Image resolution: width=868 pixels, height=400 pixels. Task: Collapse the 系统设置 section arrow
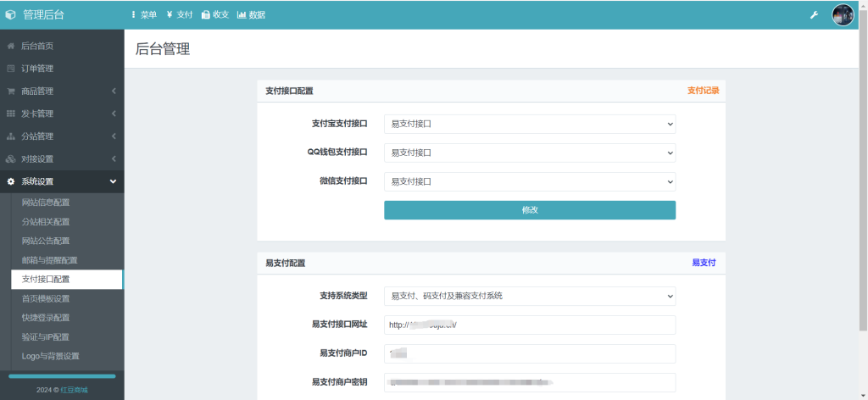click(x=114, y=181)
